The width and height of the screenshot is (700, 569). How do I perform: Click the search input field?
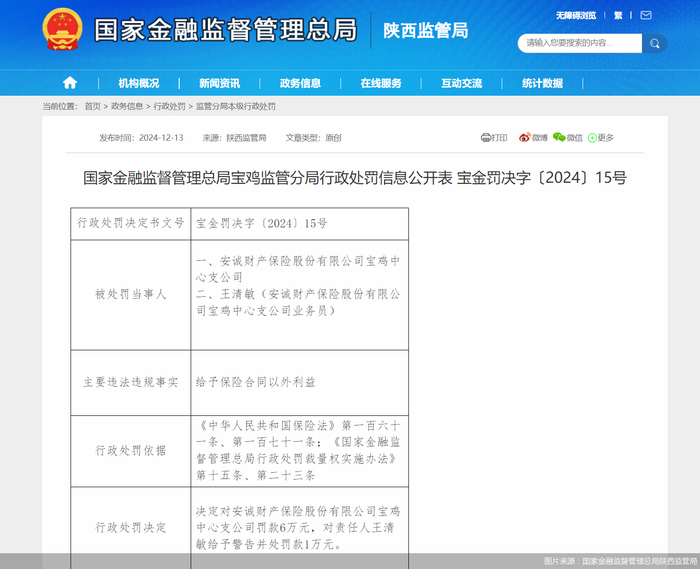pyautogui.click(x=580, y=43)
